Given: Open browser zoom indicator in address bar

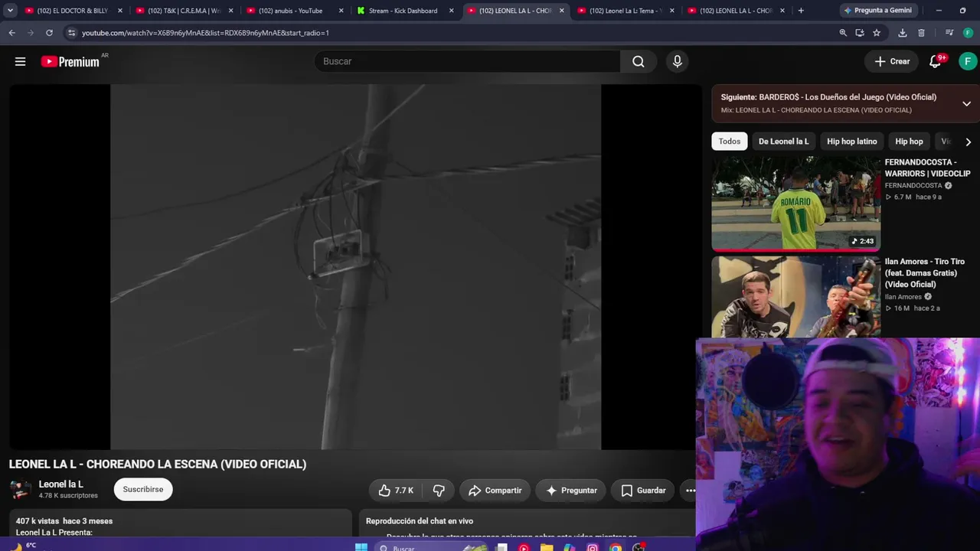Looking at the screenshot, I should [x=843, y=33].
